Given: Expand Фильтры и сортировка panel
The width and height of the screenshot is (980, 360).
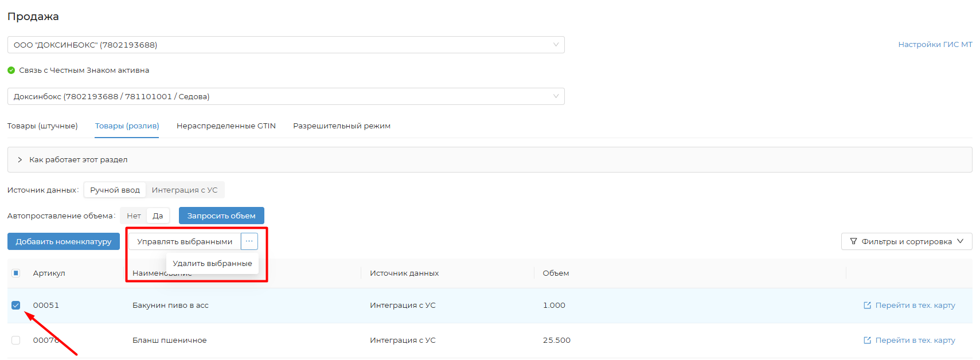Looking at the screenshot, I should point(906,241).
